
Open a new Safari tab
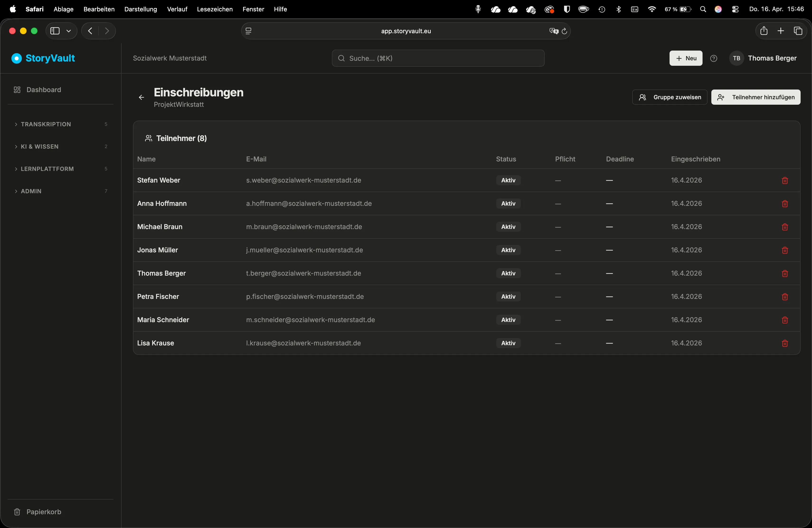[x=781, y=31]
